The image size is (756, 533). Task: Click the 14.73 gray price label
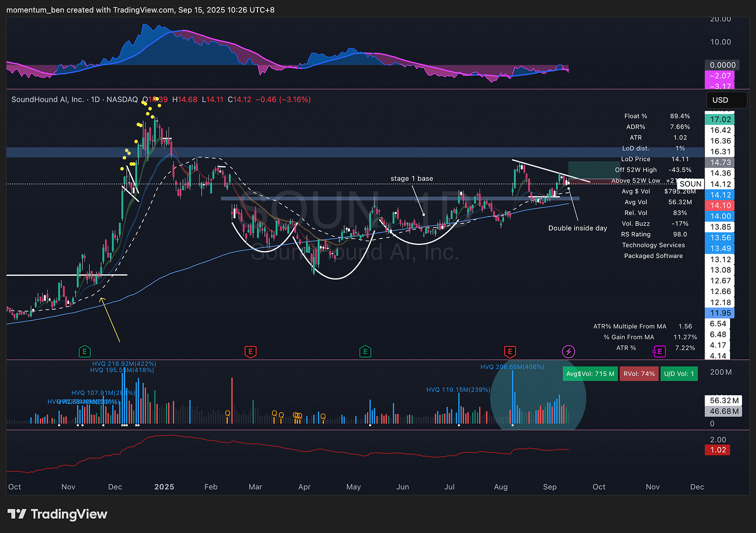tap(720, 163)
